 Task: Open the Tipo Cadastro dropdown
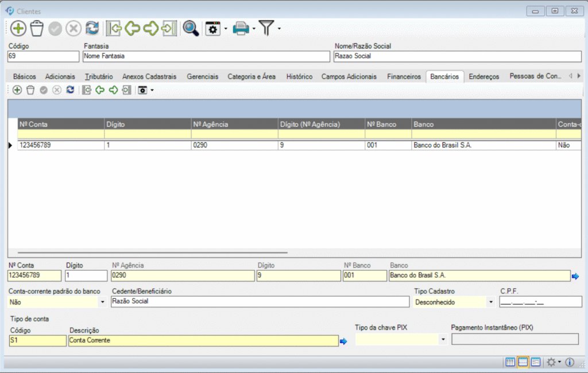[x=490, y=302]
